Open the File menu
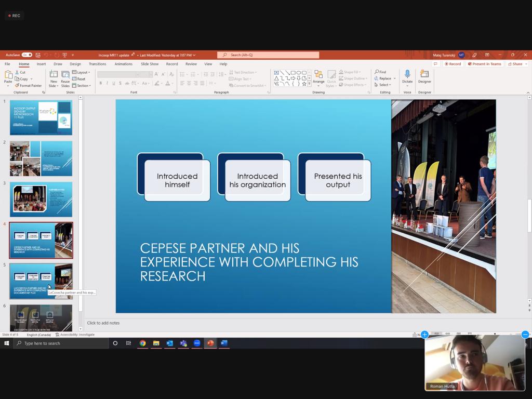Image resolution: width=532 pixels, height=399 pixels. tap(7, 64)
